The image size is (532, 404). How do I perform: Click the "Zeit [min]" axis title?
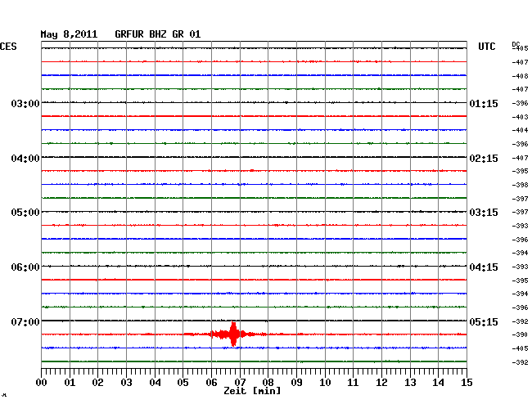(252, 391)
